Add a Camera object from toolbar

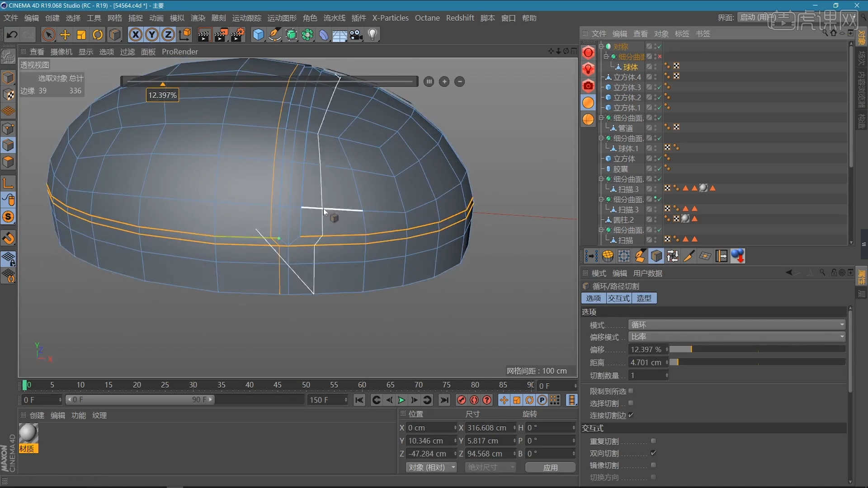click(356, 35)
